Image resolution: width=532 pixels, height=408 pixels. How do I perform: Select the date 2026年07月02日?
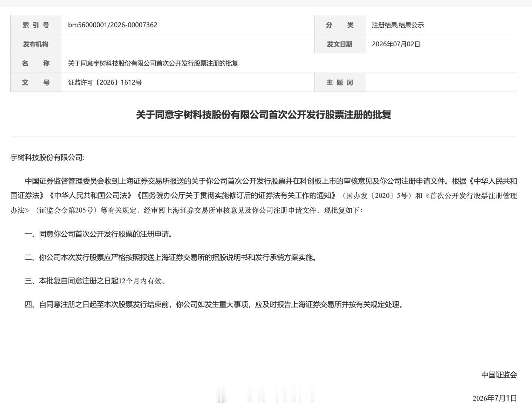point(396,44)
